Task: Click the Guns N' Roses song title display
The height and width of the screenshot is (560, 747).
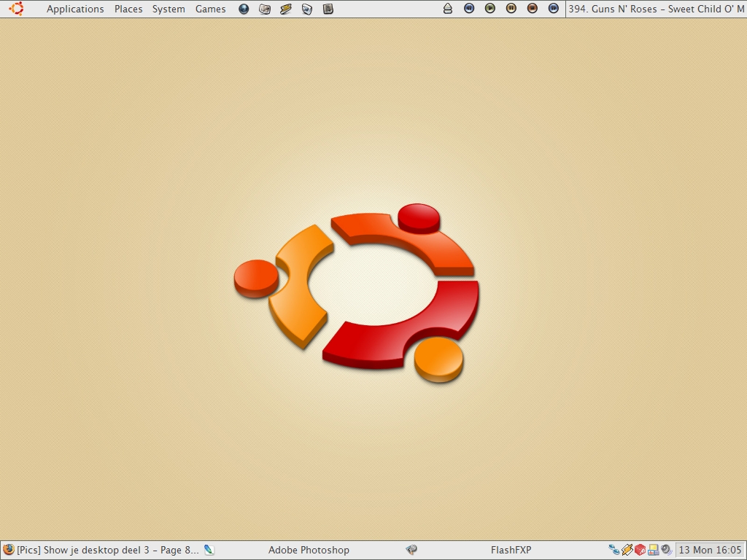Action: coord(656,9)
